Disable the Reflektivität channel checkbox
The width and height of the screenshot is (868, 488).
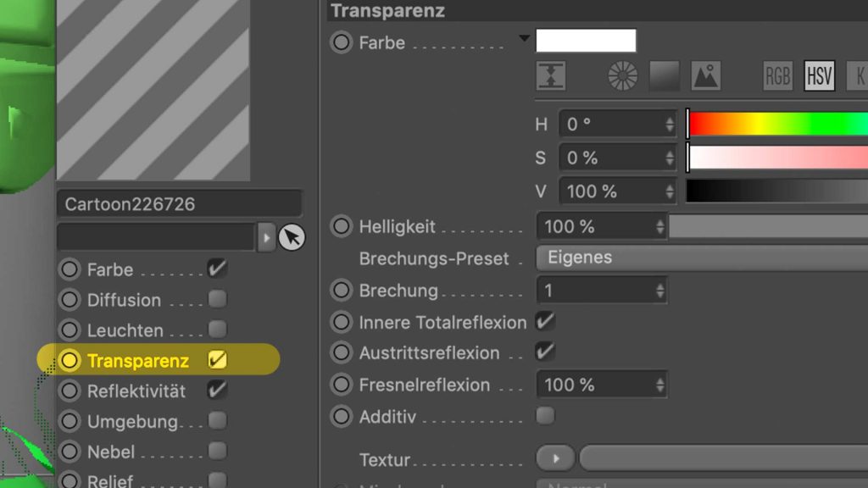click(217, 391)
